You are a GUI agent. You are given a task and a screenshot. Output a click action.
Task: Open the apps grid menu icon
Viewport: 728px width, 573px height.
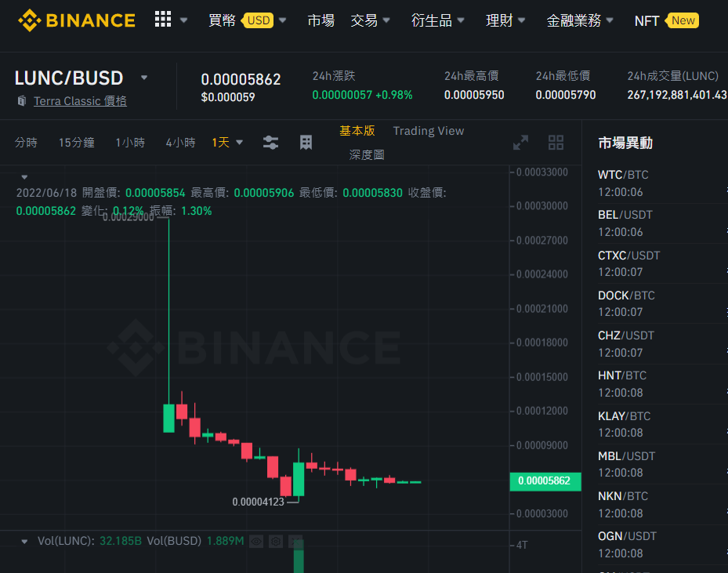[163, 20]
